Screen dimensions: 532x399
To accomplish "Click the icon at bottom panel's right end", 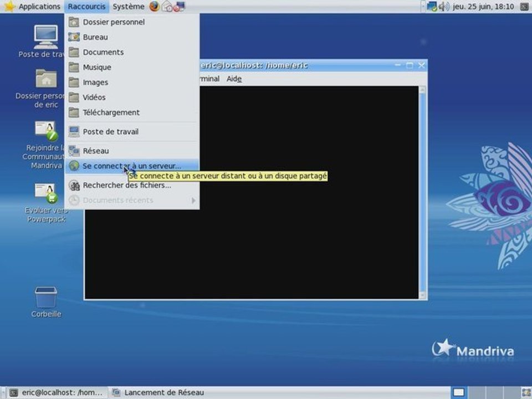I will (x=526, y=392).
